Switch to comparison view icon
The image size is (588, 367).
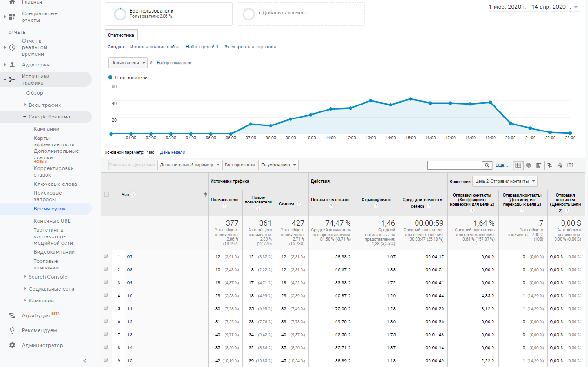coord(549,165)
